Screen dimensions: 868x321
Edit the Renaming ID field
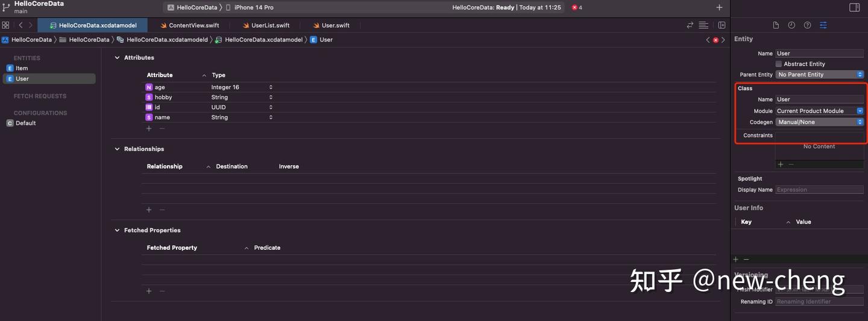coord(819,302)
